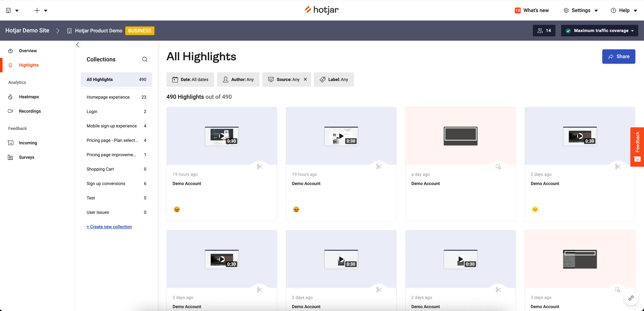Search collections with the magnifier icon

pos(145,59)
